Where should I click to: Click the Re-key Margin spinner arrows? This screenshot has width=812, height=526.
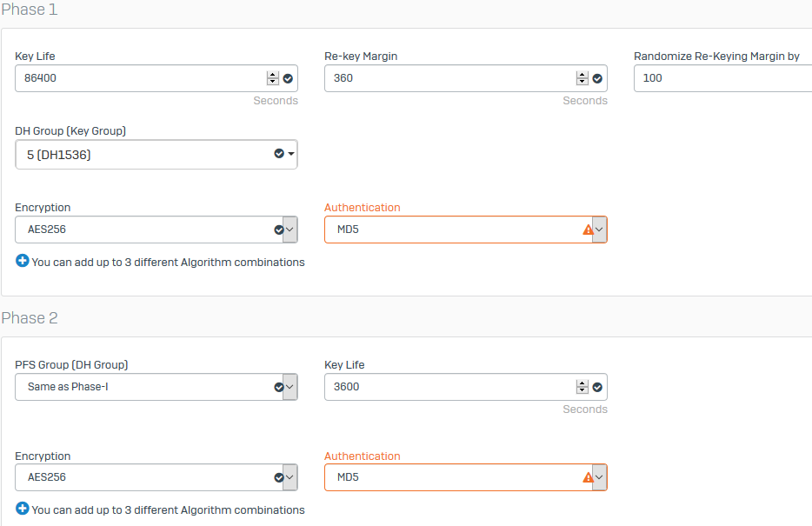click(582, 78)
